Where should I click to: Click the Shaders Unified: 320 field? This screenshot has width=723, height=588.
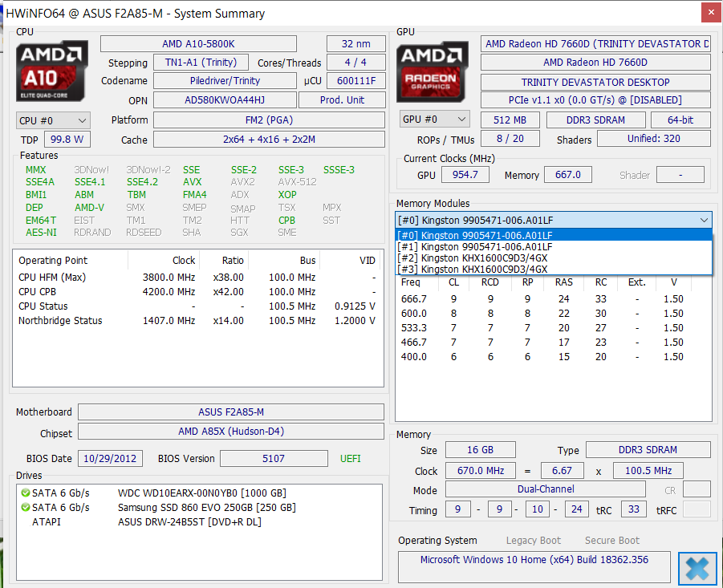pyautogui.click(x=654, y=138)
